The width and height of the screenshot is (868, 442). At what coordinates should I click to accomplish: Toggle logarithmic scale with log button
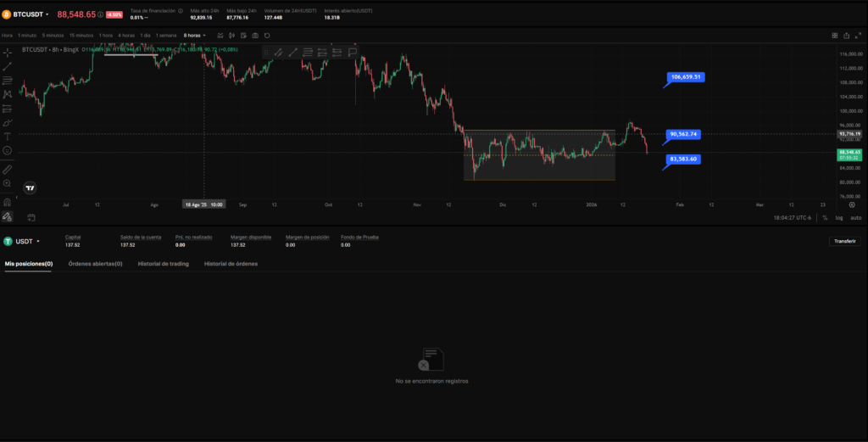pyautogui.click(x=838, y=217)
